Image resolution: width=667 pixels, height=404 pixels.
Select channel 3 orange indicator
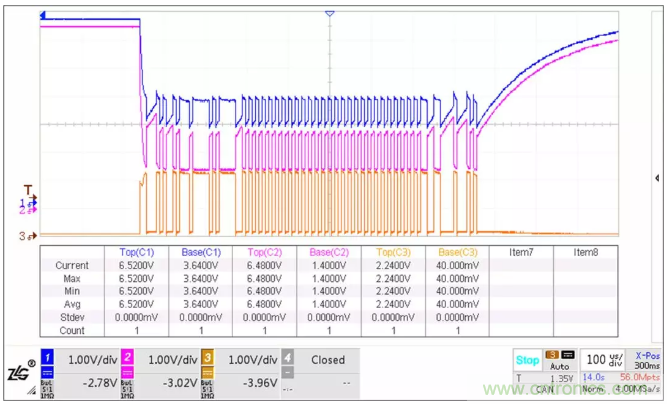coord(208,360)
